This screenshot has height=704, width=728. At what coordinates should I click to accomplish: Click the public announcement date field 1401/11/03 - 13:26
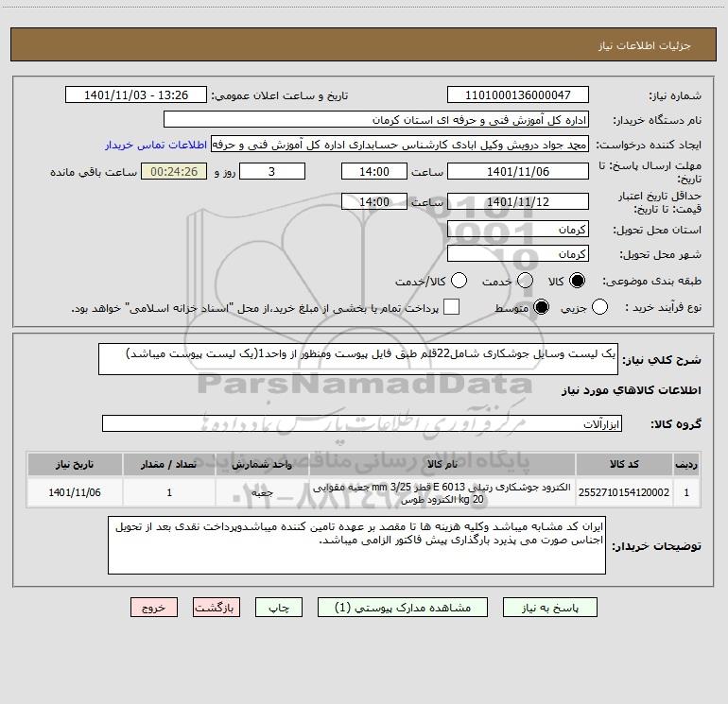[136, 94]
